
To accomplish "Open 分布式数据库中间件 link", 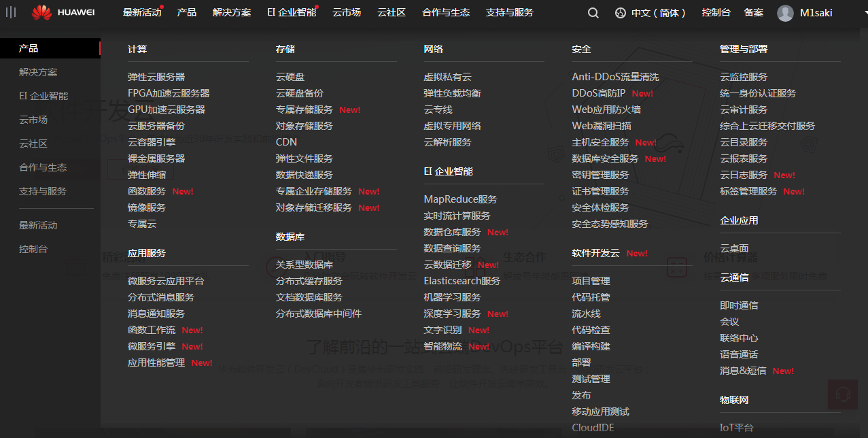I will (319, 314).
